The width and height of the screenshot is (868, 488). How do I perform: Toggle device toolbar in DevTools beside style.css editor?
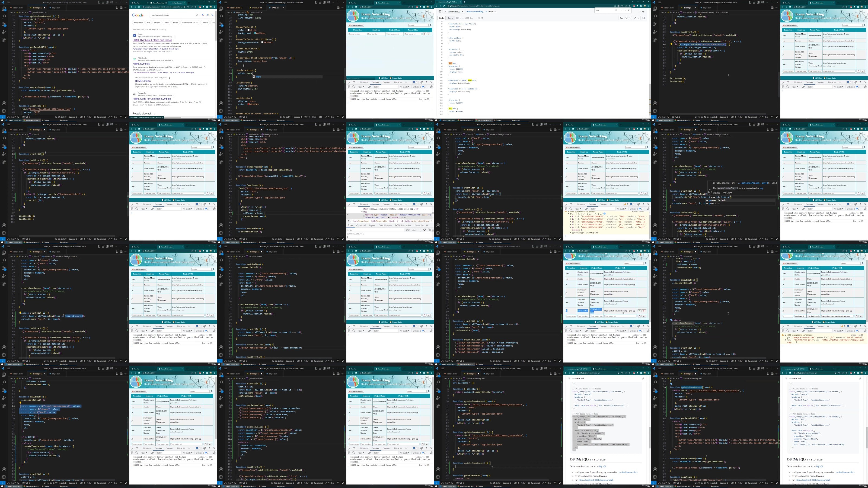[353, 82]
